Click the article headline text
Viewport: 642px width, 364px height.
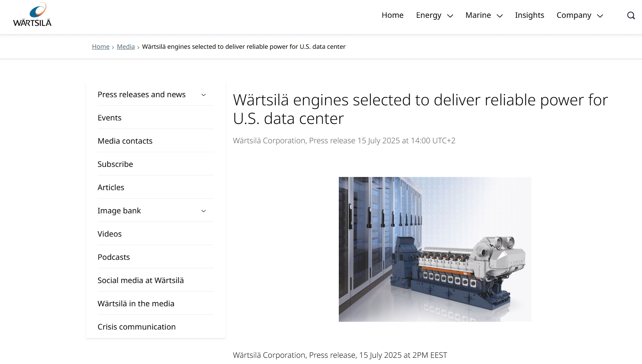(x=421, y=109)
